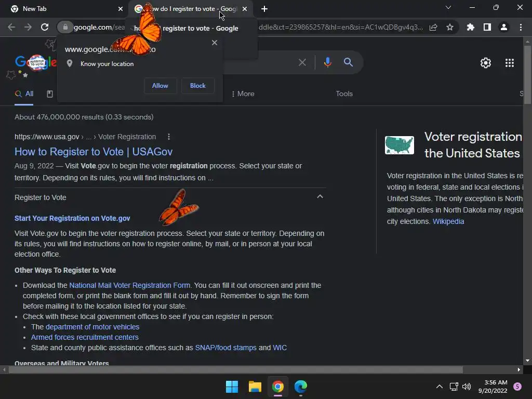This screenshot has height=399, width=532.
Task: Open the How to Register to Vote USAGov result
Action: click(94, 152)
